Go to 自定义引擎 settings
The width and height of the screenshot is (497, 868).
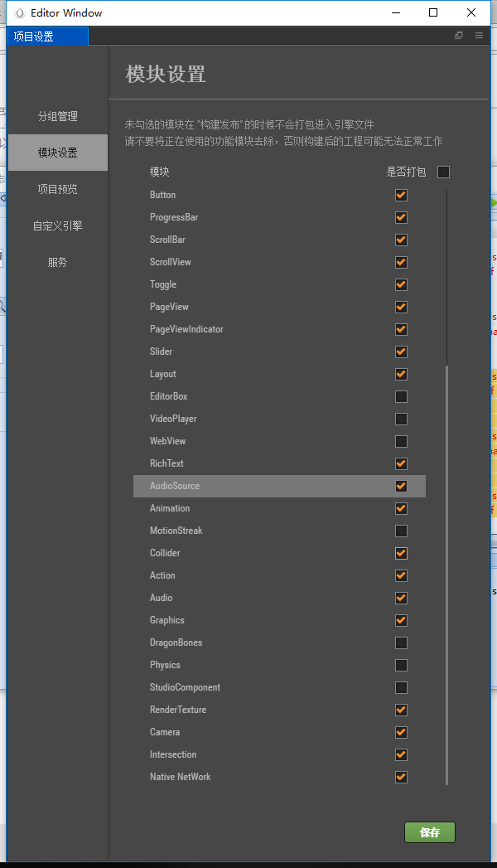[x=58, y=225]
